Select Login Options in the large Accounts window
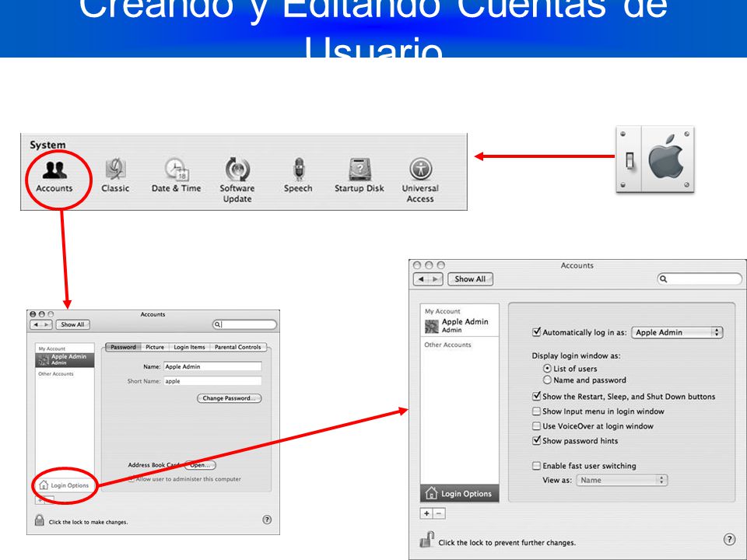This screenshot has width=747, height=560. [459, 493]
